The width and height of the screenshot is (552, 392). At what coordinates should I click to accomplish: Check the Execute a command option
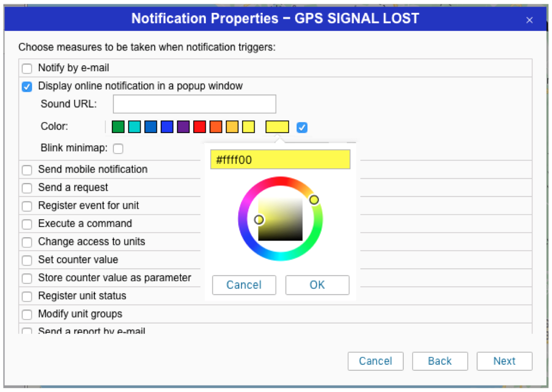pyautogui.click(x=27, y=224)
